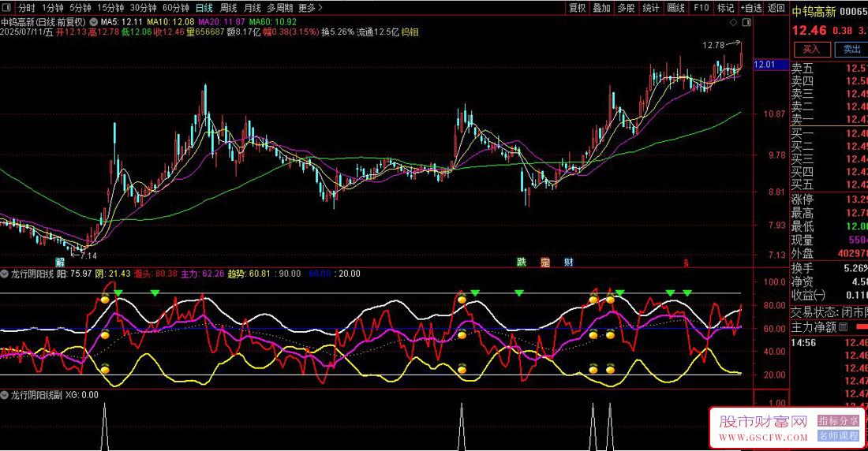Open F10 company information

702,8
